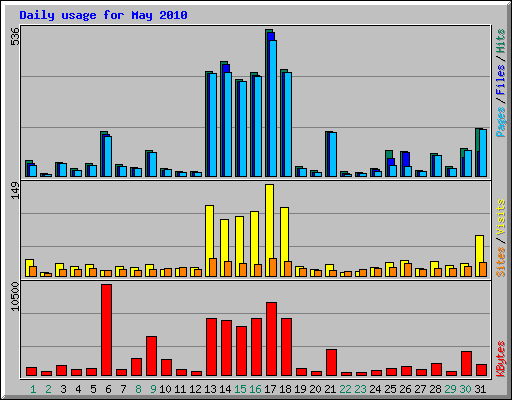Image resolution: width=512 pixels, height=400 pixels.
Task: Click day 17 on the x-axis
Action: (270, 389)
